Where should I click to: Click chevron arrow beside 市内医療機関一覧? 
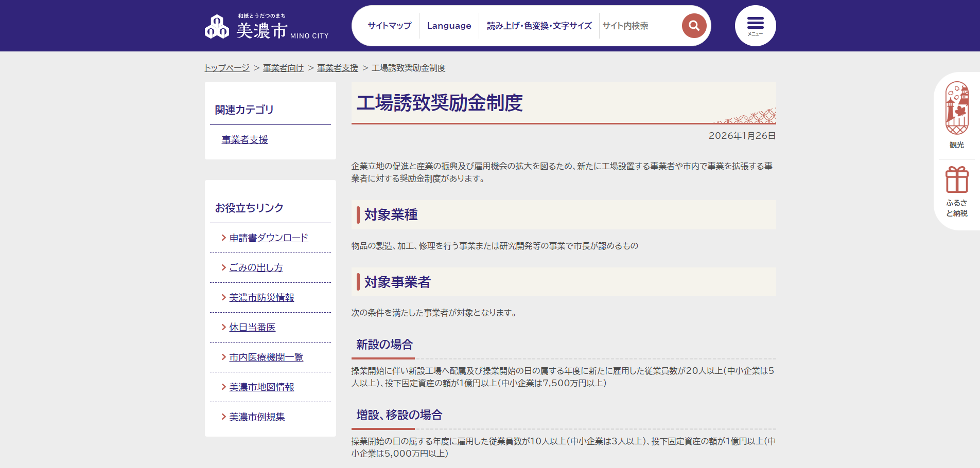pos(223,357)
